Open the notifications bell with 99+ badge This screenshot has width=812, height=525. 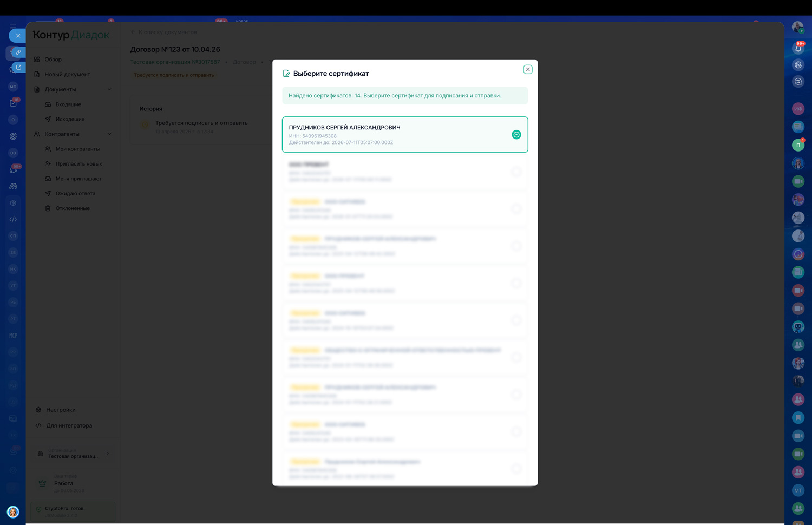pyautogui.click(x=798, y=48)
